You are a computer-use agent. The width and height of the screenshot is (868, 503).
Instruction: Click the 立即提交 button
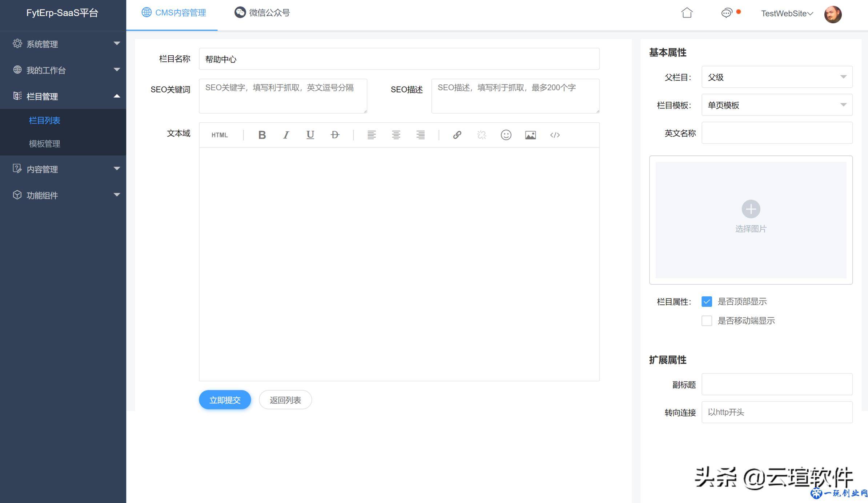pos(225,400)
